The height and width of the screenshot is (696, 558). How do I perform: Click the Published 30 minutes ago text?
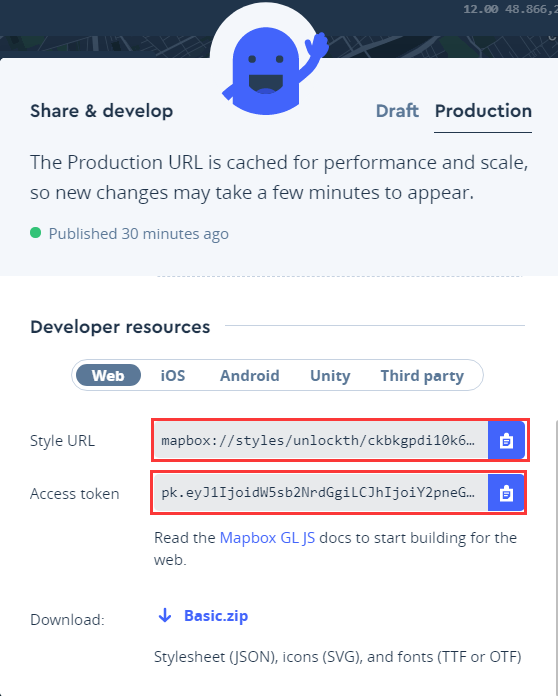pos(139,233)
